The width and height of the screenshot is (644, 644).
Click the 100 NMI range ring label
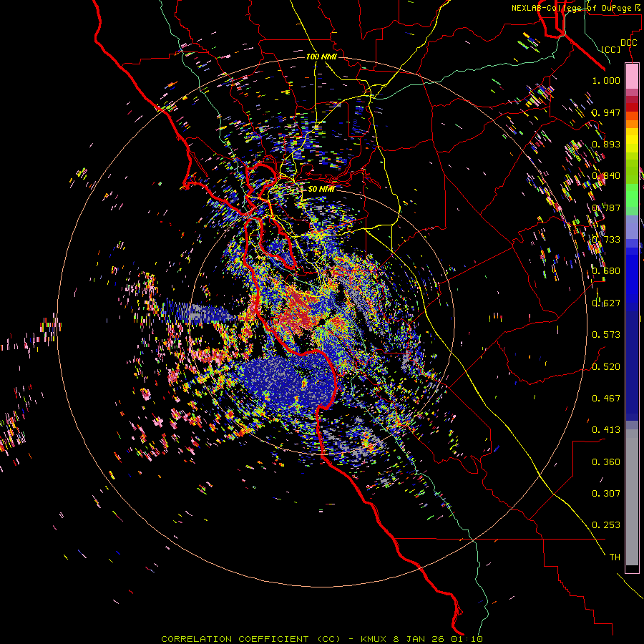tap(321, 57)
